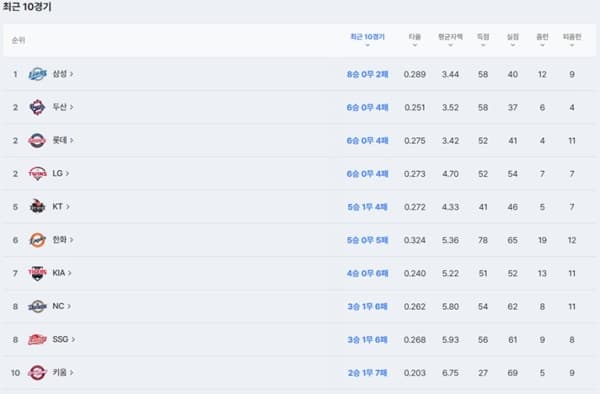Click 한화's home runs value 19
Image resolution: width=600 pixels, height=394 pixels.
(x=542, y=240)
